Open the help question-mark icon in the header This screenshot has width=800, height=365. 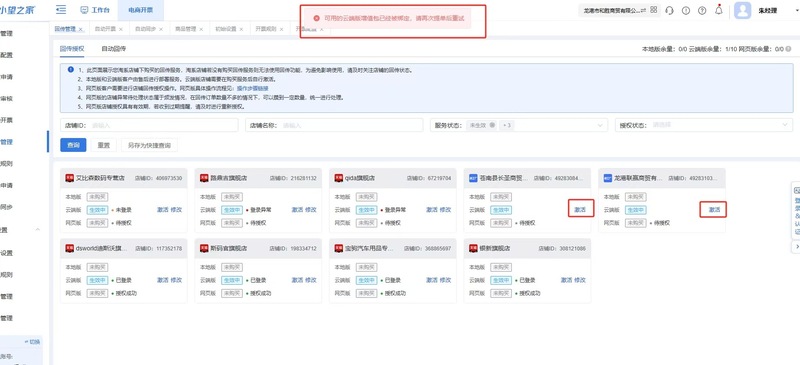(x=702, y=10)
